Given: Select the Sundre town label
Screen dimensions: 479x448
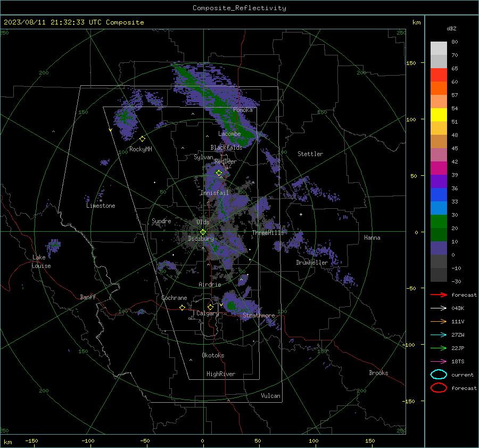Looking at the screenshot, I should (161, 221).
